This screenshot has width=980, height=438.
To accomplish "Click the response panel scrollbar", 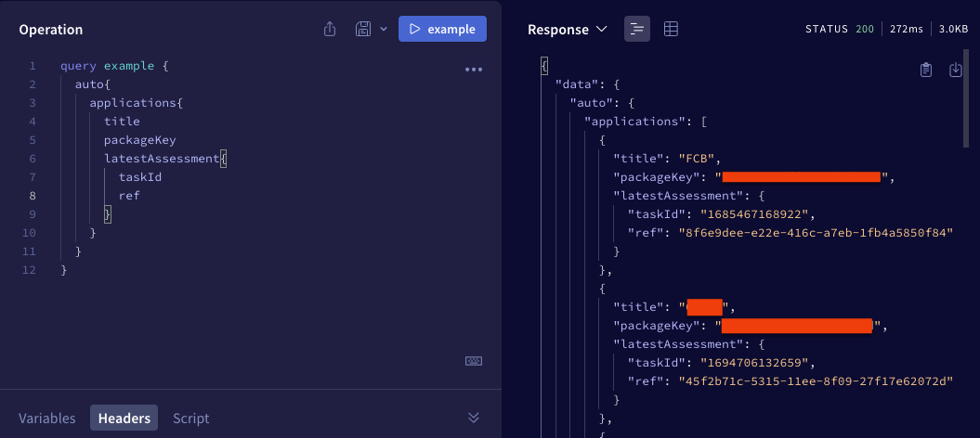I will [965, 102].
